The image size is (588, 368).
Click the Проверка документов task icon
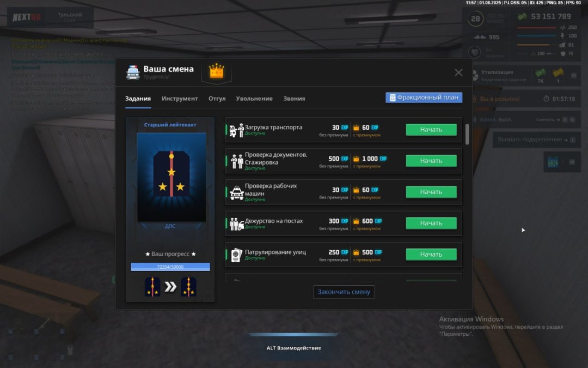point(237,161)
